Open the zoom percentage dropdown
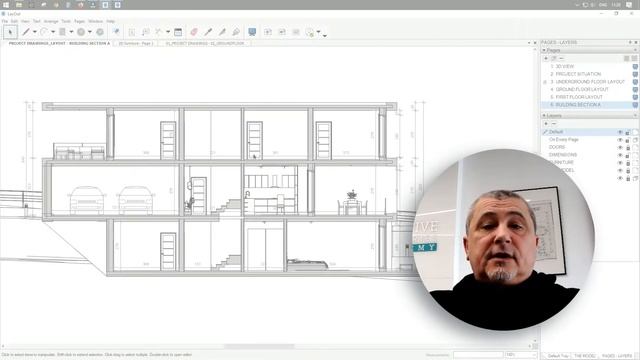 (533, 355)
